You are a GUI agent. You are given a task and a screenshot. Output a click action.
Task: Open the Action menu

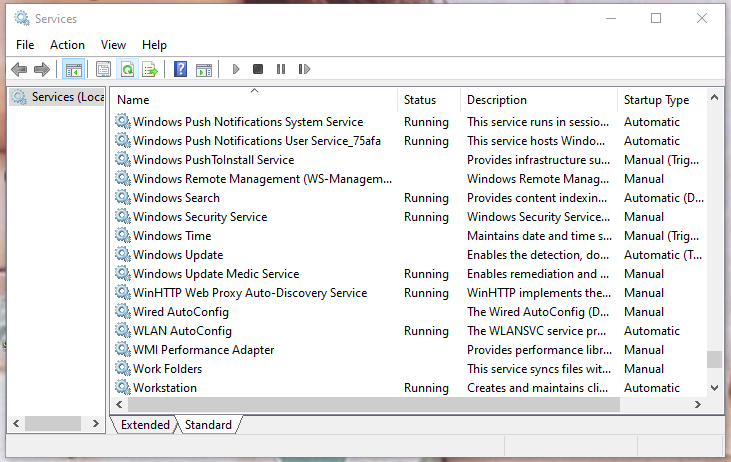[x=67, y=45]
